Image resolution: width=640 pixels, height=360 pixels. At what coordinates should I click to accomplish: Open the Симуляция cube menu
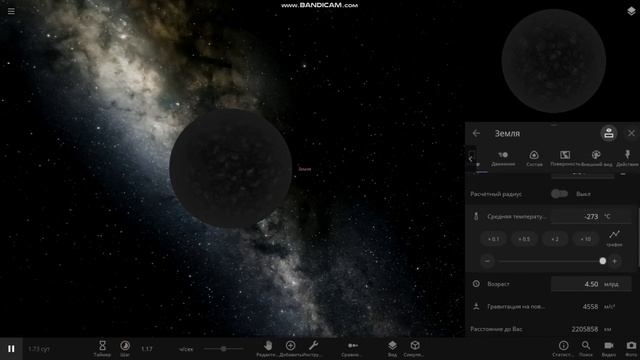[x=415, y=349]
